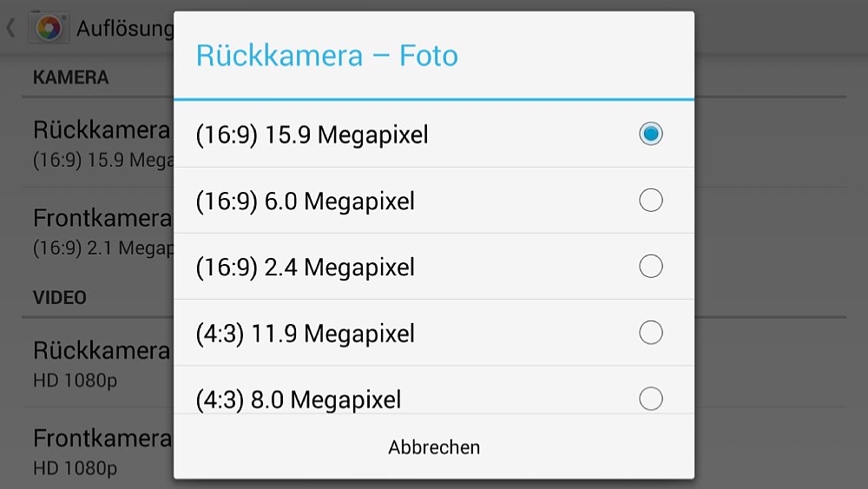
Task: Tap the (16:9) 15.9 Megapixel option label
Action: (x=312, y=135)
